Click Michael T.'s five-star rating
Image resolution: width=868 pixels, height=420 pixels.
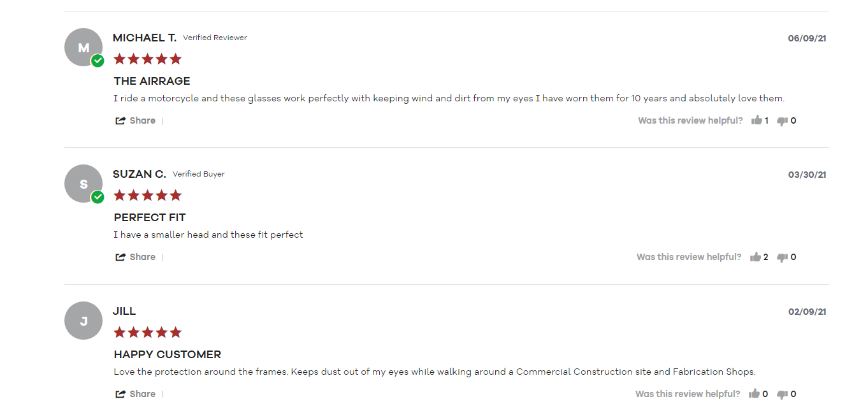147,59
